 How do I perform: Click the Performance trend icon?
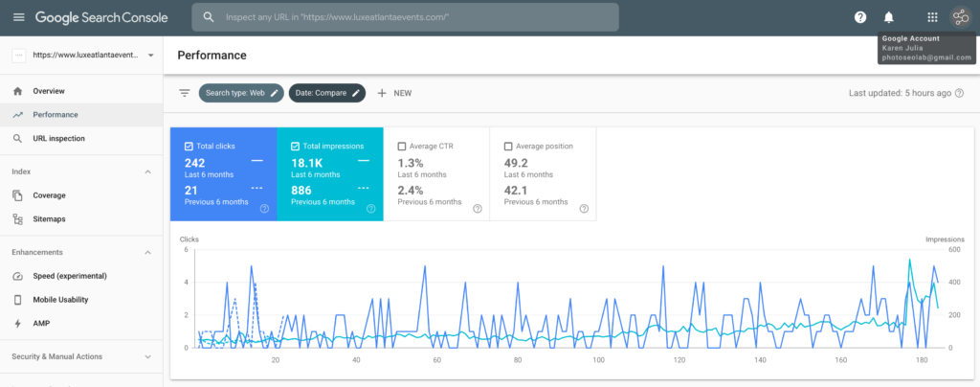(17, 115)
